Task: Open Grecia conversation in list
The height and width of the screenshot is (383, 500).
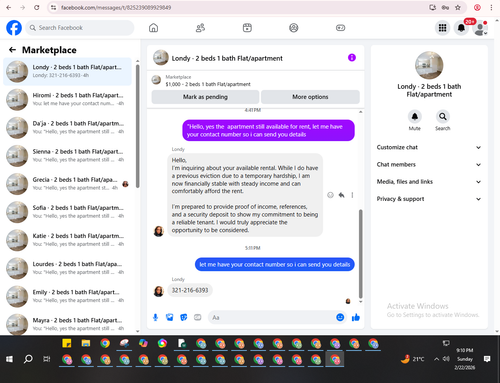Action: click(x=68, y=184)
